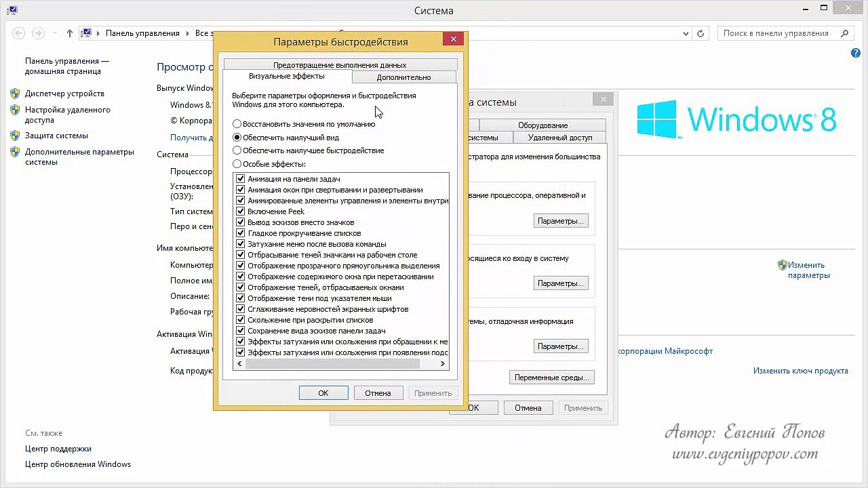Click right arrow of effects list scrollbar
This screenshot has height=488, width=868.
pyautogui.click(x=443, y=364)
